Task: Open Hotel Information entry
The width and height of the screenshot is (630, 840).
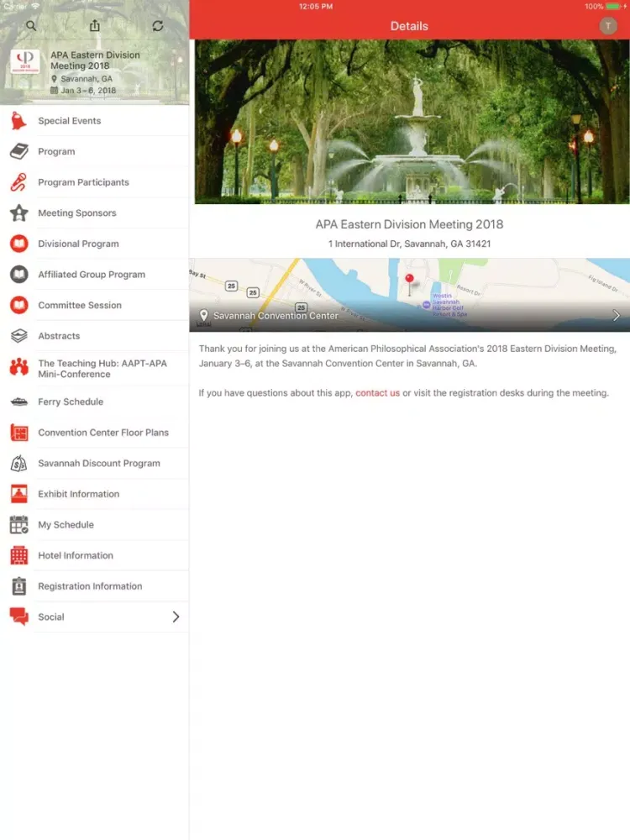Action: tap(94, 555)
